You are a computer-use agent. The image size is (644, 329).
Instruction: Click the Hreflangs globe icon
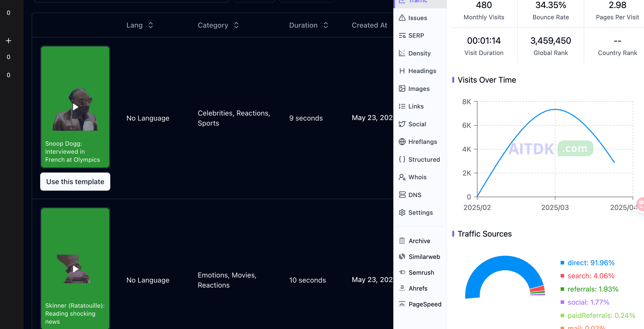[402, 142]
